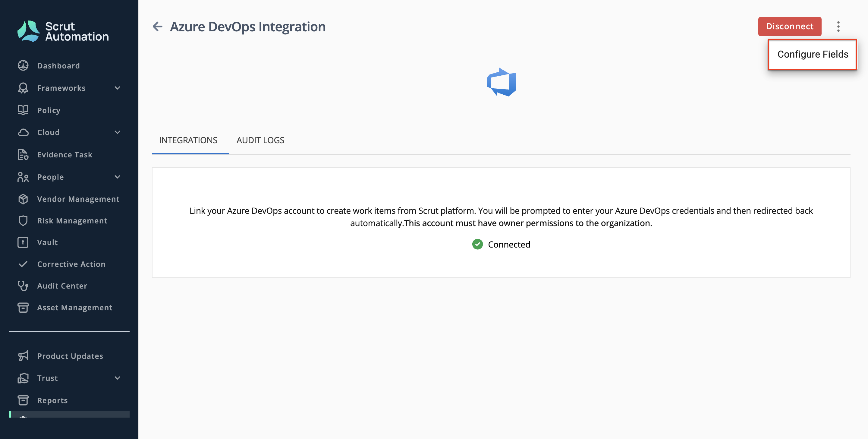
Task: Click the Reports archive icon
Action: point(23,400)
